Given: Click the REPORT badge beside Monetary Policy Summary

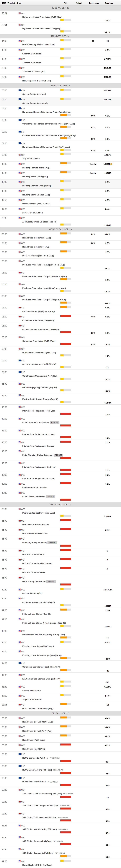Looking at the screenshot, I should (x=52, y=542).
